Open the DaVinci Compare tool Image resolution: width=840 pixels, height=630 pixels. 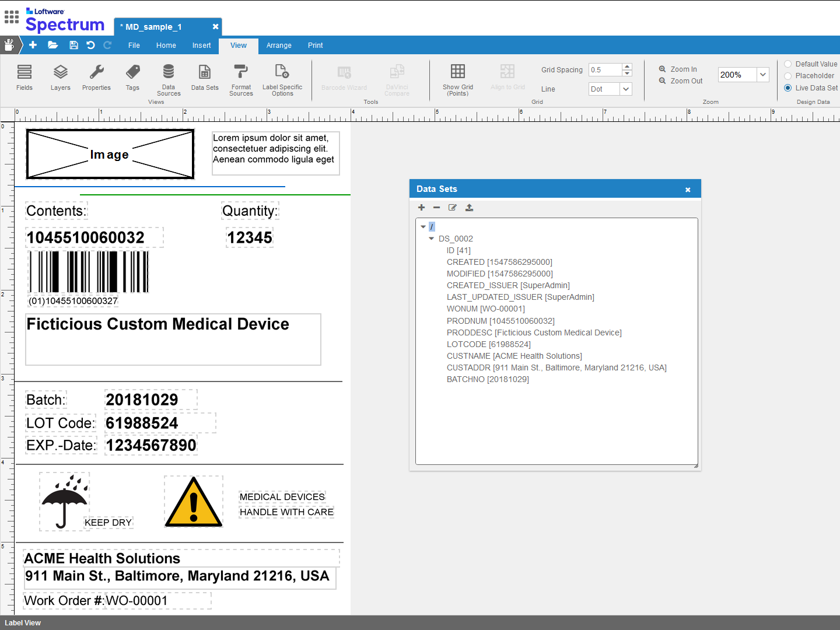(397, 80)
